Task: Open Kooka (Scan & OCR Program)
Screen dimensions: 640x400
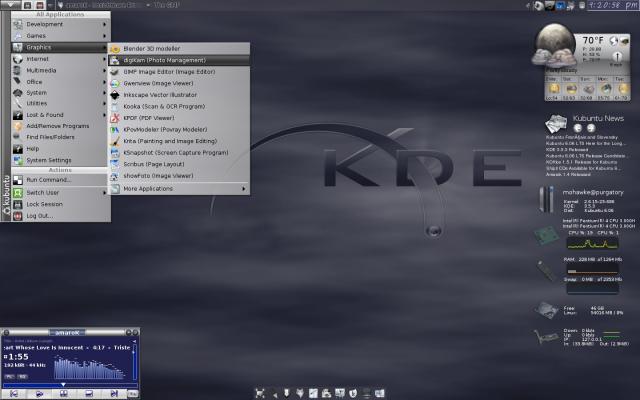Action: coord(179,106)
